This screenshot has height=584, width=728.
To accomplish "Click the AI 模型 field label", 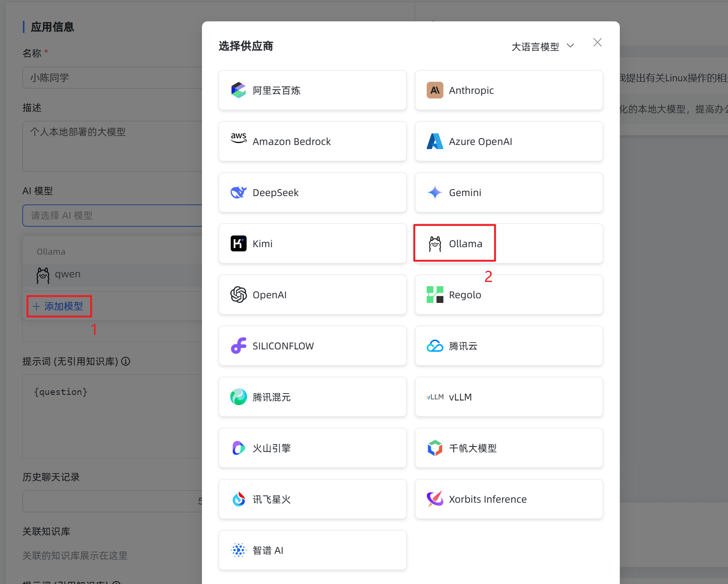I will pyautogui.click(x=38, y=191).
